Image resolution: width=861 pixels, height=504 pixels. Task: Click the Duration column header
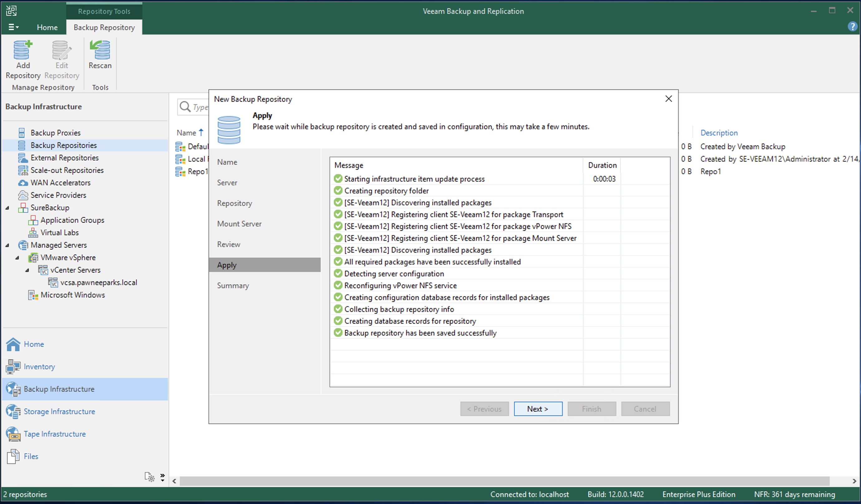coord(602,165)
